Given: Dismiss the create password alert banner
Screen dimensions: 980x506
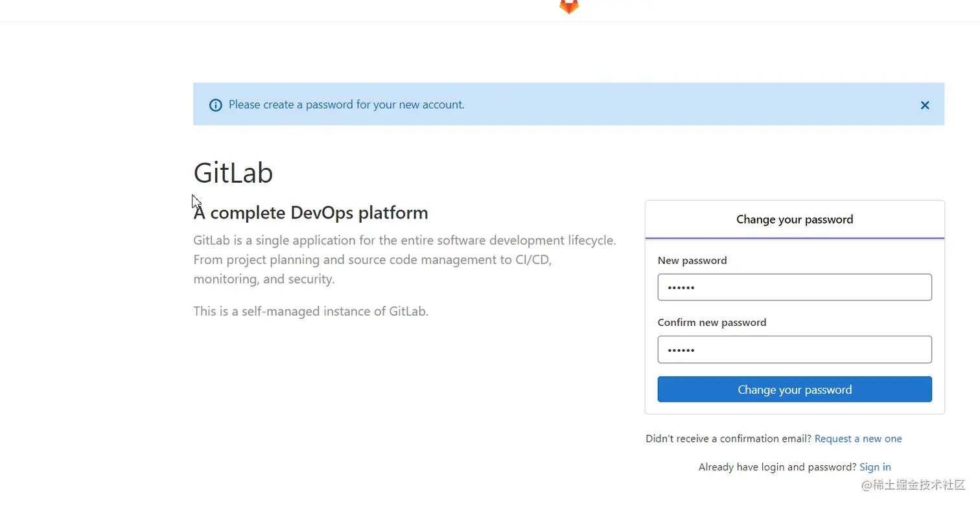Looking at the screenshot, I should pos(925,105).
